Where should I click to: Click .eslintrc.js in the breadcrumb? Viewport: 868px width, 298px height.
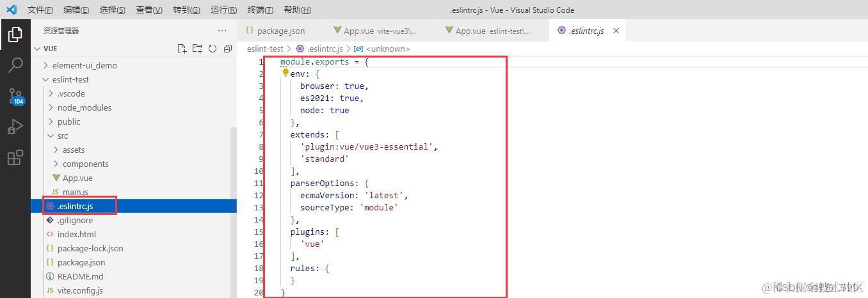click(319, 49)
